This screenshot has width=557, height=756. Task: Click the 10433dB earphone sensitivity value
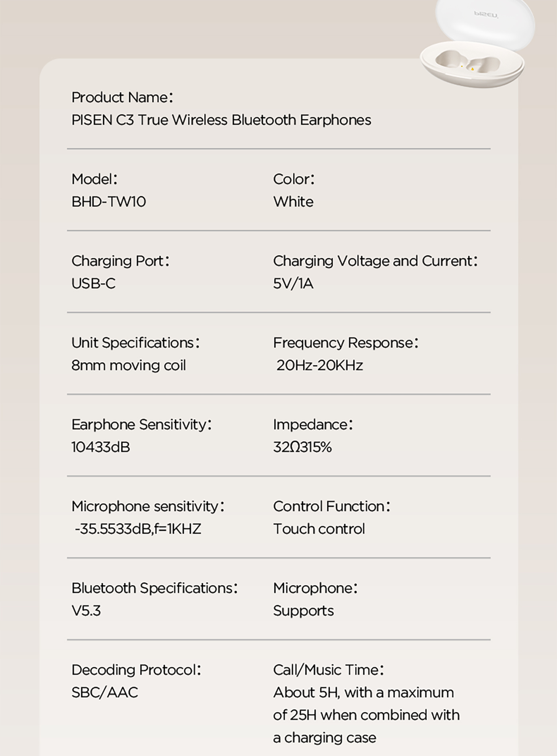(101, 447)
